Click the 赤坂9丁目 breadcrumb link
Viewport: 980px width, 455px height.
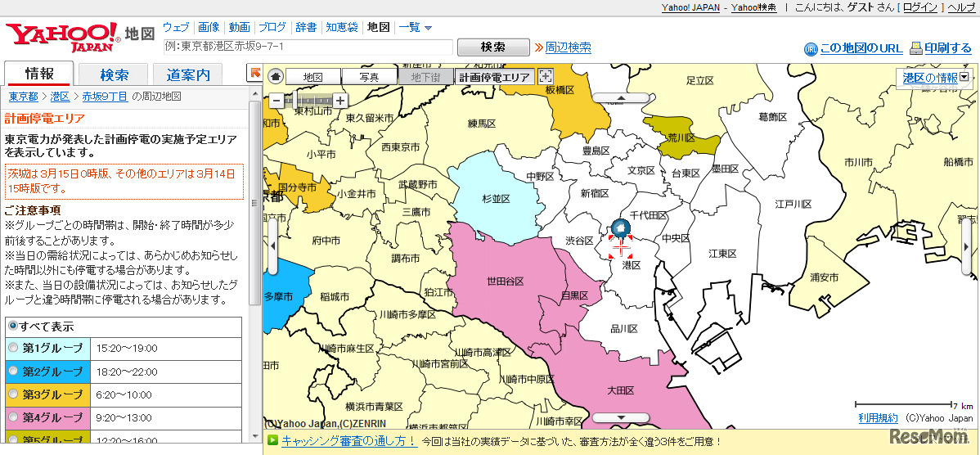coord(105,97)
